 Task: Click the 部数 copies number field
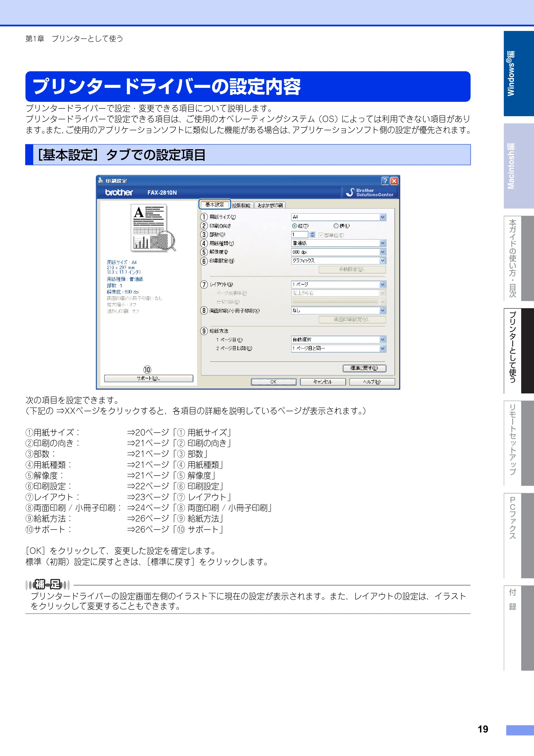[x=300, y=234]
